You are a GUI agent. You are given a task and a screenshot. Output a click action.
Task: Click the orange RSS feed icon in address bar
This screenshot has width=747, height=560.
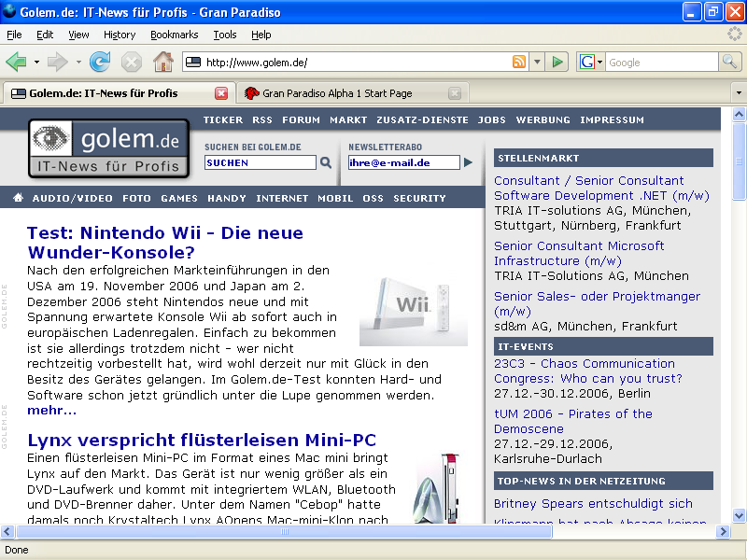tap(518, 63)
